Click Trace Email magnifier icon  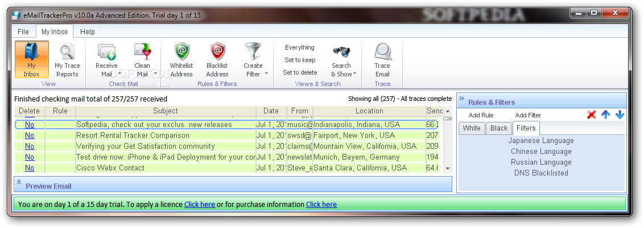pos(382,52)
